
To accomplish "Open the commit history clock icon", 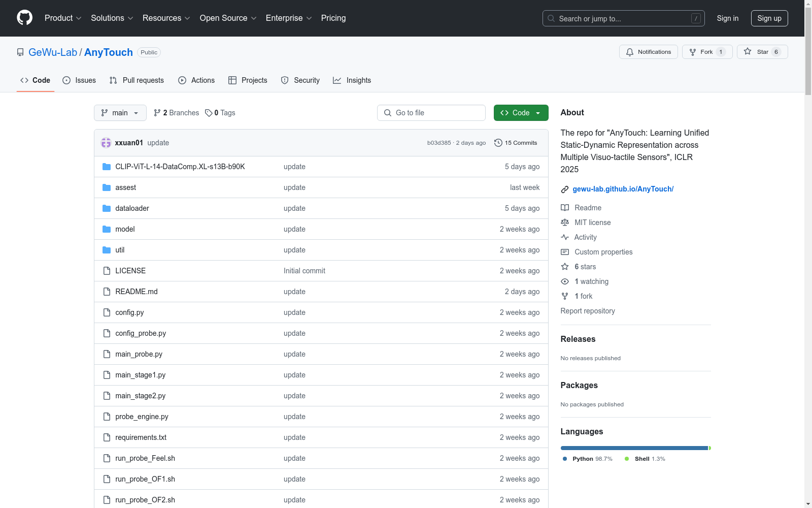I will click(x=498, y=143).
